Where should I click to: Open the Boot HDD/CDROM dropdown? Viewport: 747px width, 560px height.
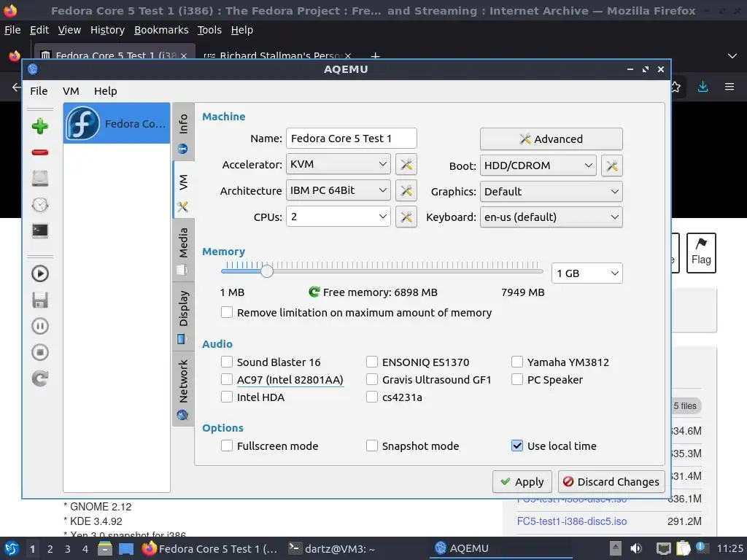point(538,166)
